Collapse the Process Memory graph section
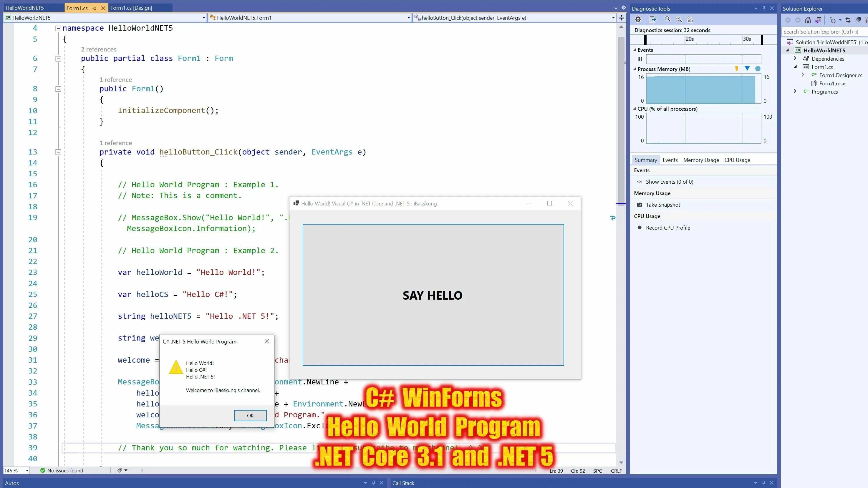 click(635, 69)
